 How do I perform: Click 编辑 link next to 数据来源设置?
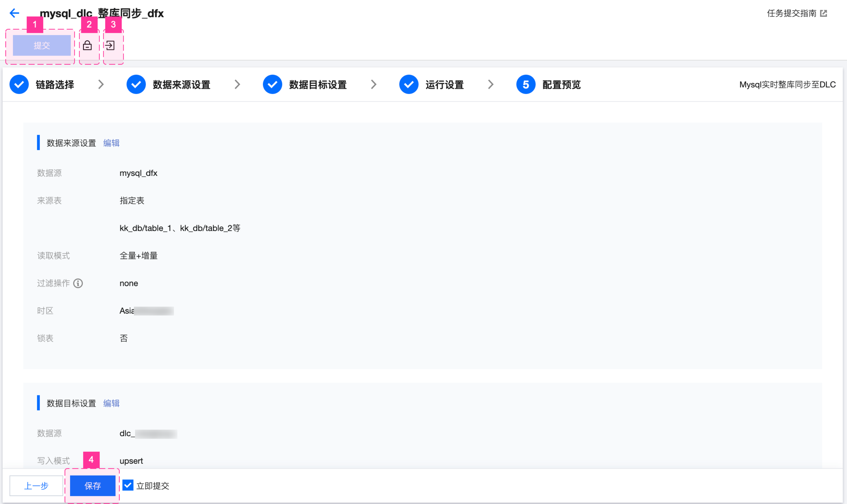[x=111, y=143]
